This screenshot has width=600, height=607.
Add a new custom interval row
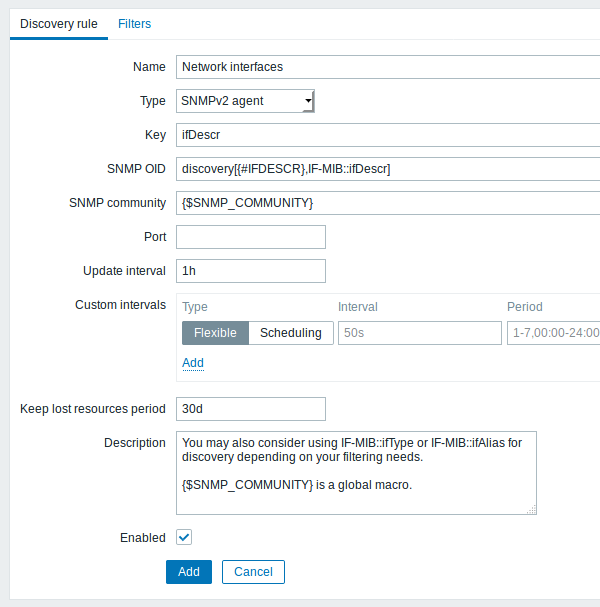click(x=193, y=363)
